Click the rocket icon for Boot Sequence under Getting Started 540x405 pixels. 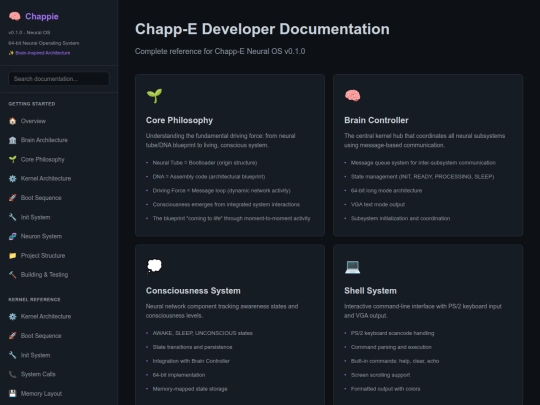13,198
